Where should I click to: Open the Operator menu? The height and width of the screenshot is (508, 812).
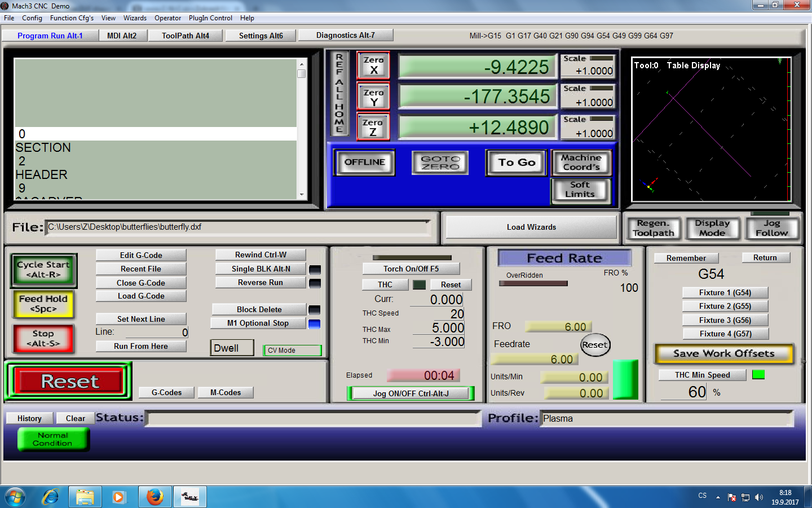pos(167,18)
